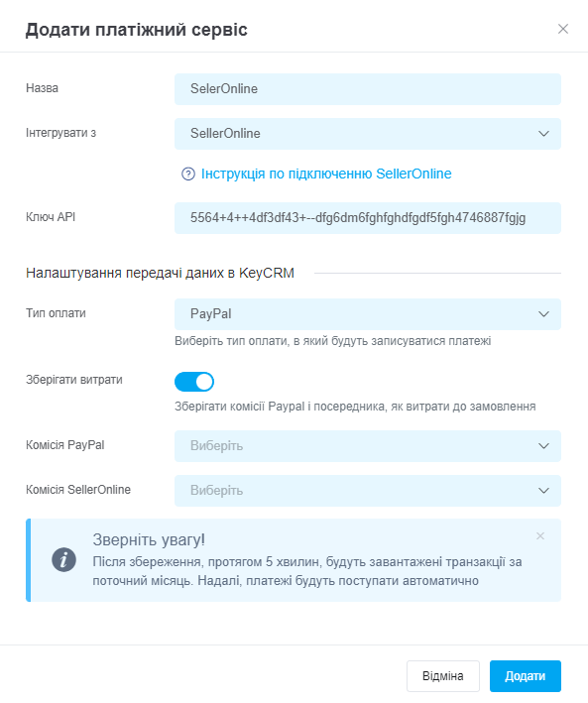Expand the Комісія PayPal Виберіть dropdown
This screenshot has width=588, height=703.
pos(368,446)
